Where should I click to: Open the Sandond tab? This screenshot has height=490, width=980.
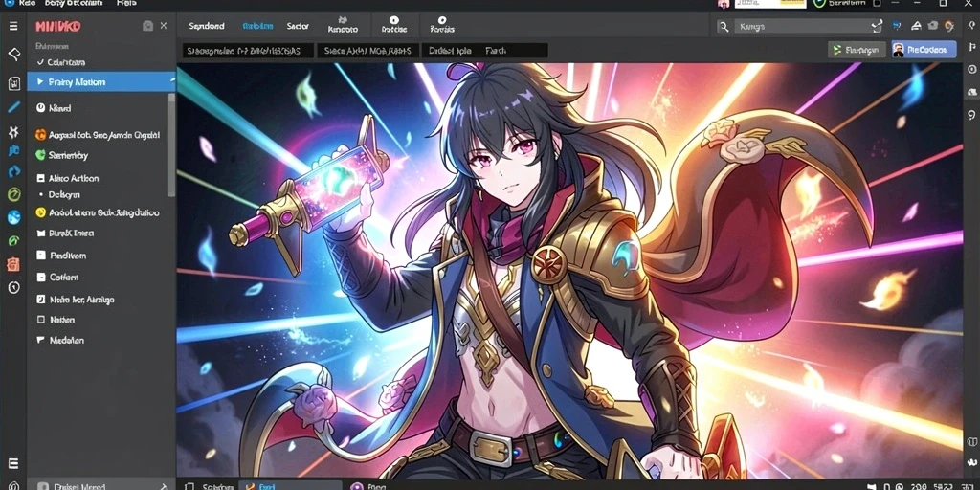tap(207, 26)
